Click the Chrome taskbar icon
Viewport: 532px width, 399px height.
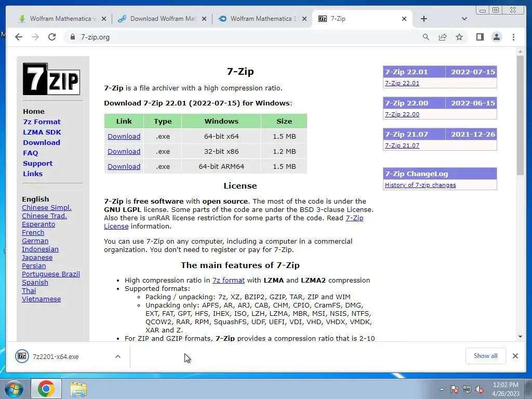pos(46,389)
